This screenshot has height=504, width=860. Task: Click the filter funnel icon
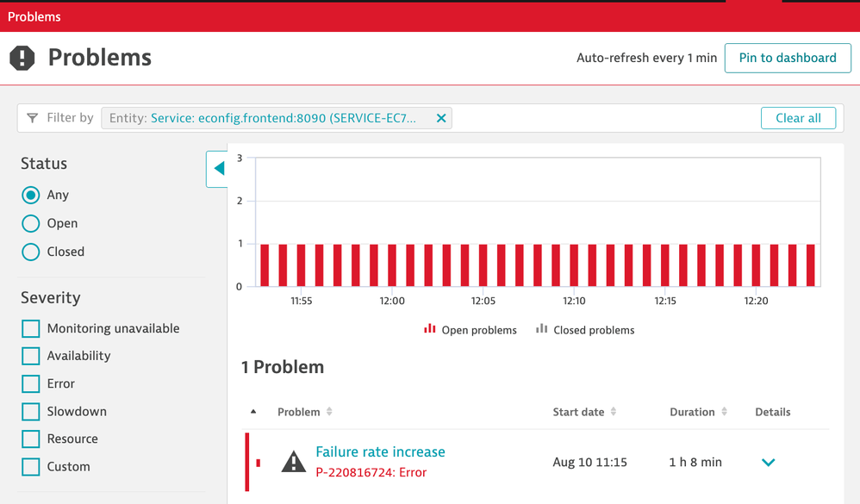click(x=33, y=118)
